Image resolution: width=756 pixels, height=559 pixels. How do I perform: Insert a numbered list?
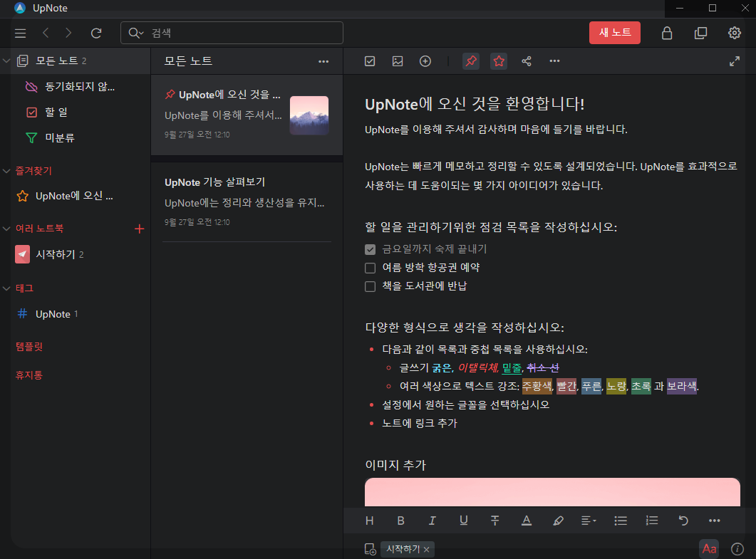[x=652, y=521]
